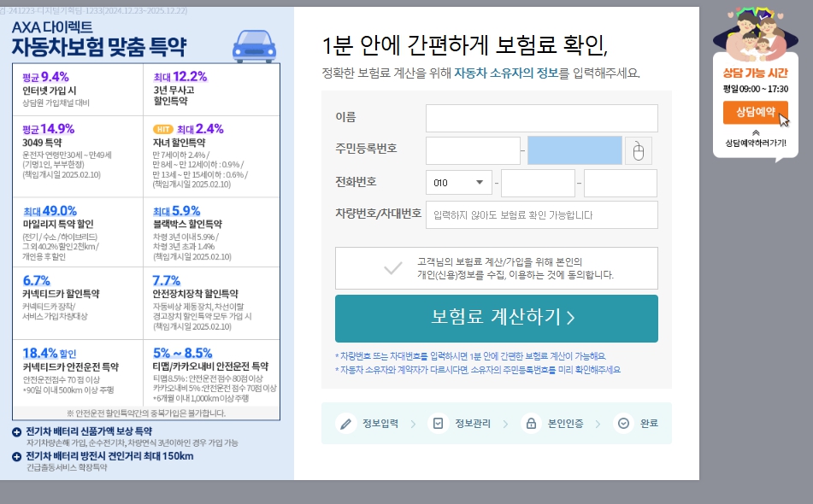Click the double chevron up icon under 상담예약

click(x=756, y=132)
